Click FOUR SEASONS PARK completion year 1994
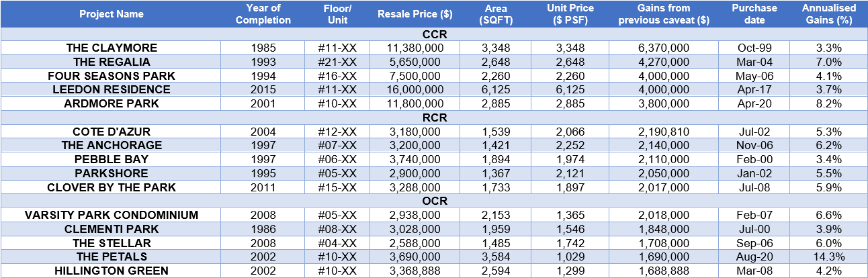Screen dimensions: 868x278 (263, 76)
